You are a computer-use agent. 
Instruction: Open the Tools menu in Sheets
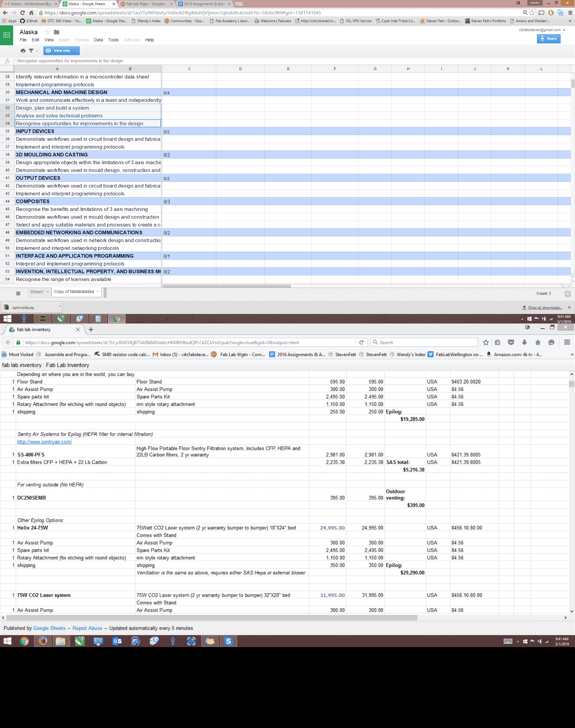pos(113,40)
